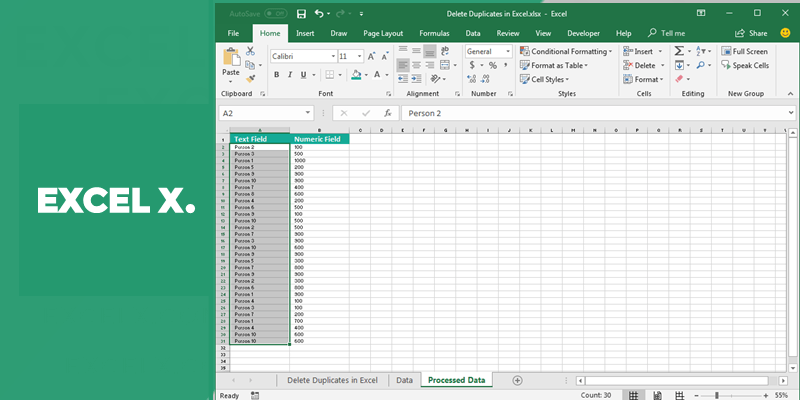Screen dimensions: 800x400
Task: Toggle Bold formatting
Action: [277, 74]
